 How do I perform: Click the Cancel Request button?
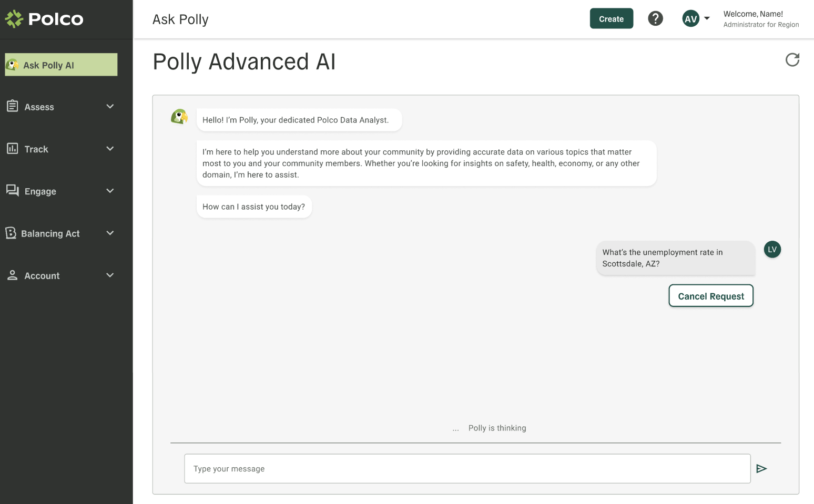[711, 296]
